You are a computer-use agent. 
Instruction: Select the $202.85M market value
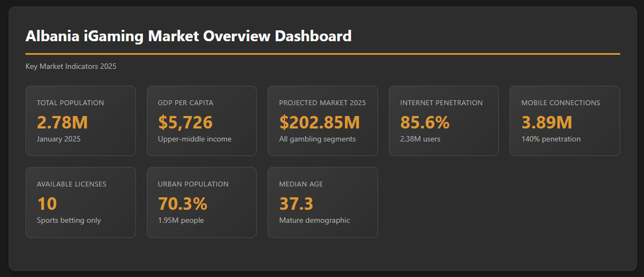click(x=320, y=123)
